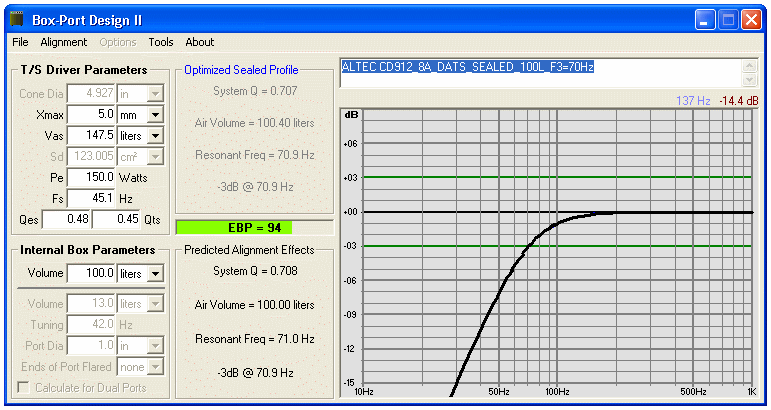Click the 137 Hz cursor readout

[693, 101]
